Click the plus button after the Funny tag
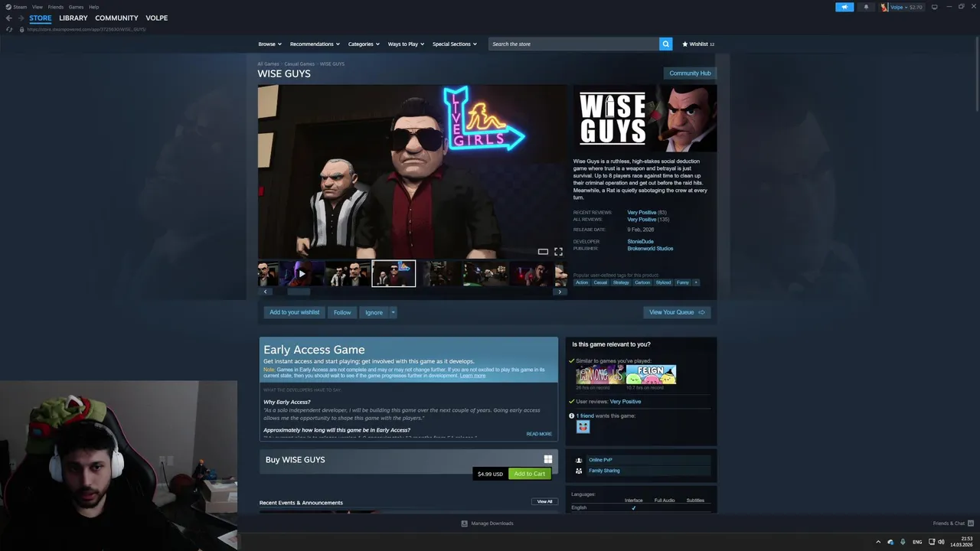Viewport: 980px width, 551px height. pos(696,282)
